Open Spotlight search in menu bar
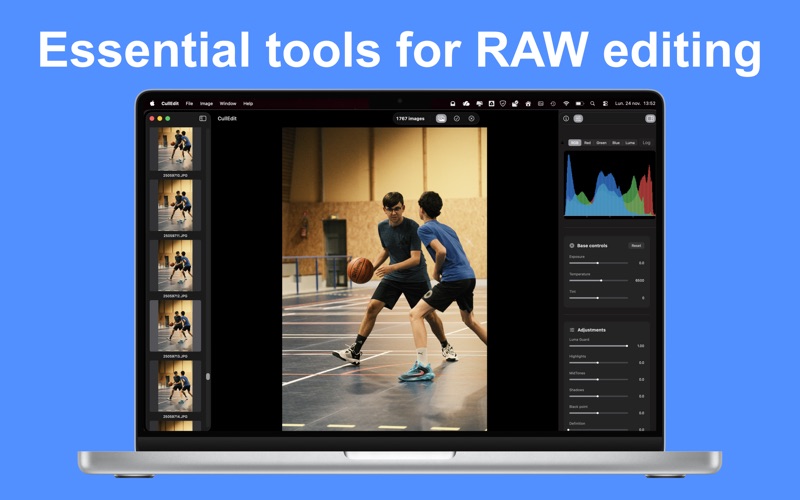This screenshot has height=500, width=800. tap(592, 104)
